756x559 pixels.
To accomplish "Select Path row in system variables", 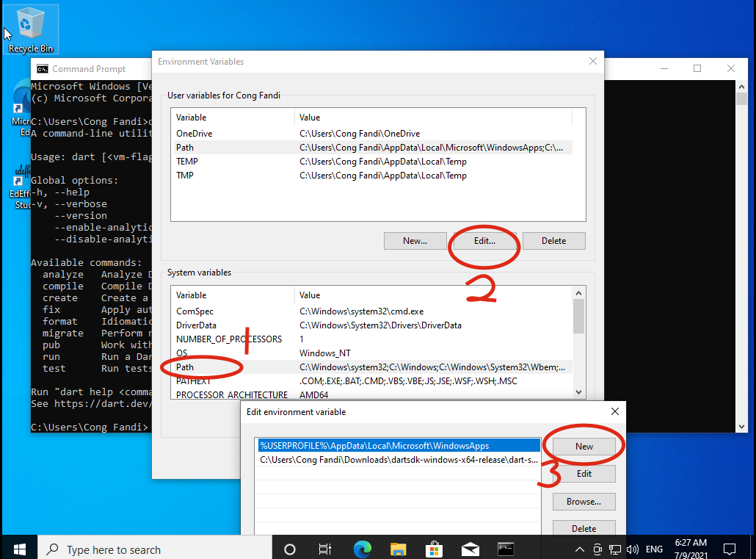I will coord(373,367).
